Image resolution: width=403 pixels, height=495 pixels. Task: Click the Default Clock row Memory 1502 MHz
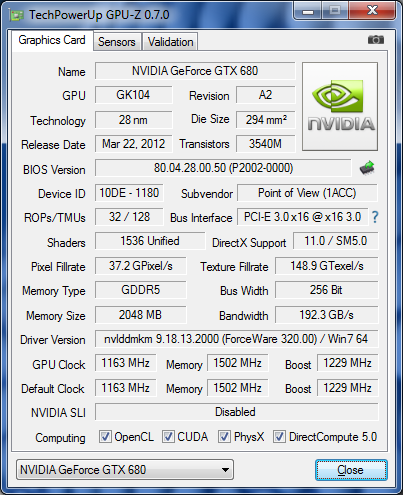point(237,388)
